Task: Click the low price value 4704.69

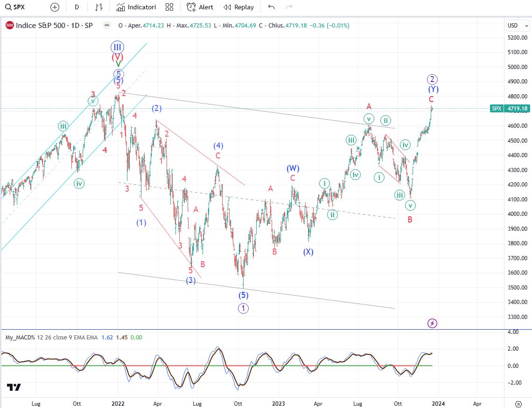Action: 245,26
